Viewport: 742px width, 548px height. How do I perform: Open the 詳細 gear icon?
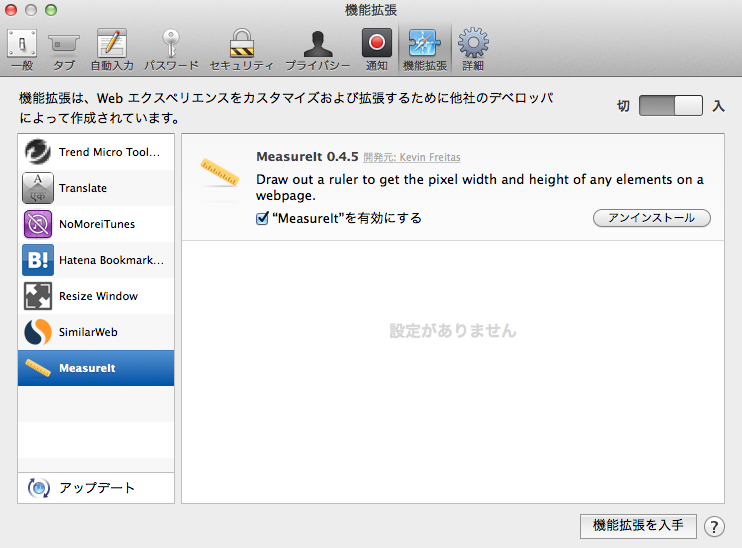pyautogui.click(x=473, y=43)
